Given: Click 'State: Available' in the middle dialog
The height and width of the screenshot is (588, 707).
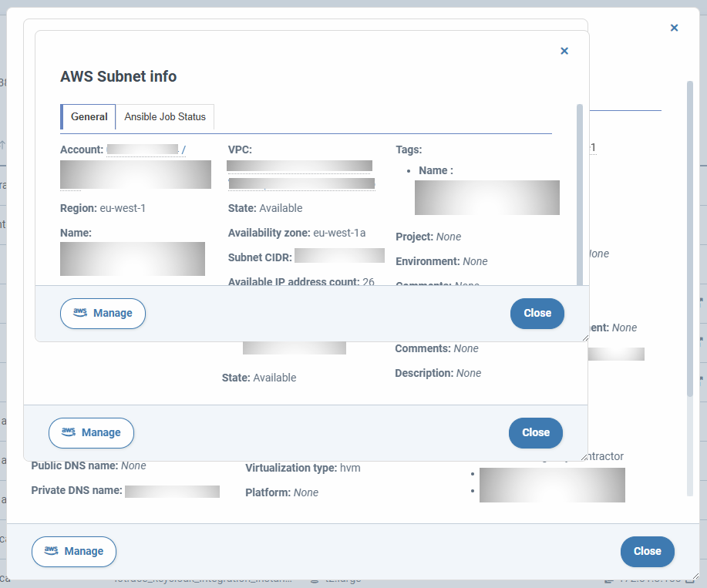Looking at the screenshot, I should [259, 378].
